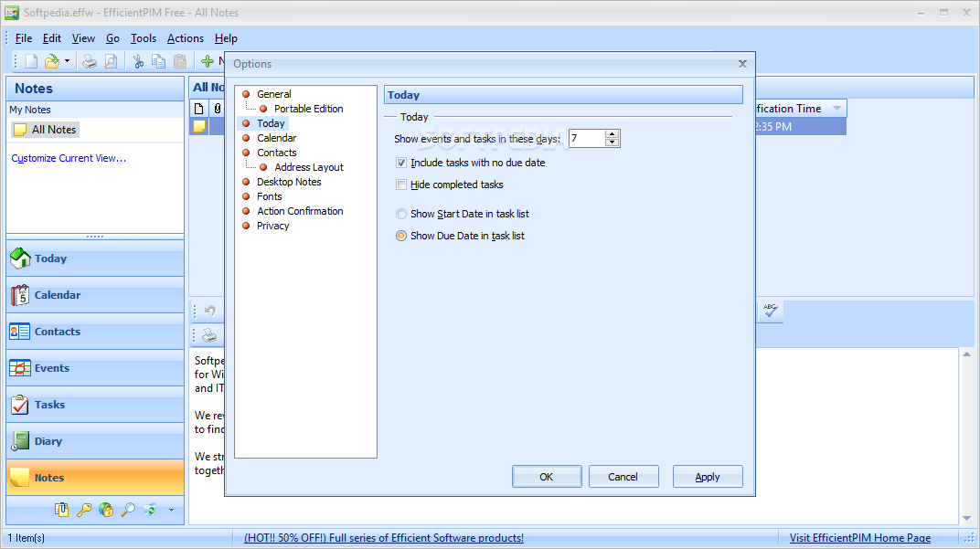Open the File menu
The image size is (980, 549).
(x=23, y=38)
